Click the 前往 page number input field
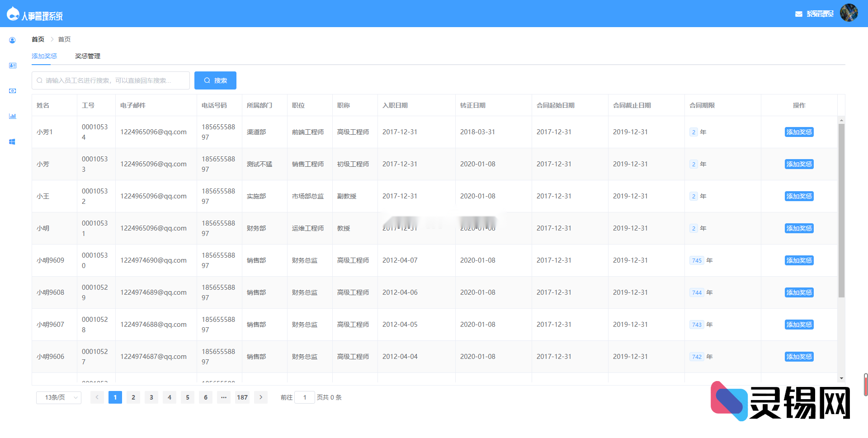Viewport: 868px width, 438px height. coord(305,397)
